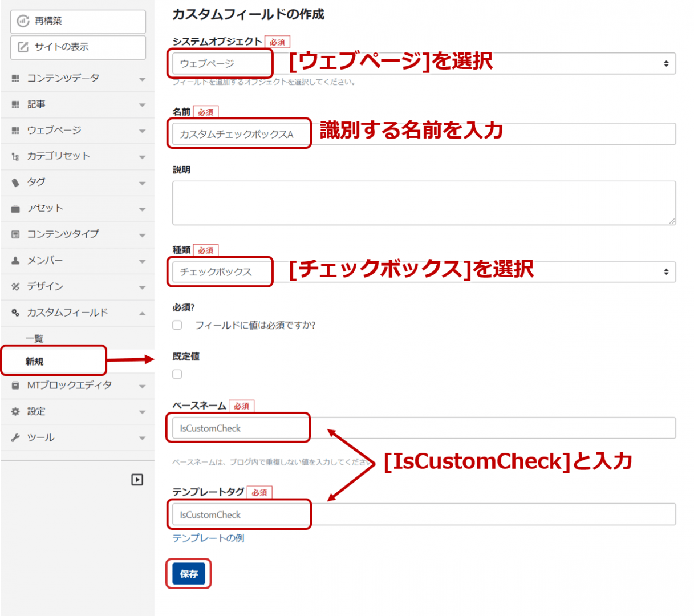Click the アセット folder icon

pos(15,209)
